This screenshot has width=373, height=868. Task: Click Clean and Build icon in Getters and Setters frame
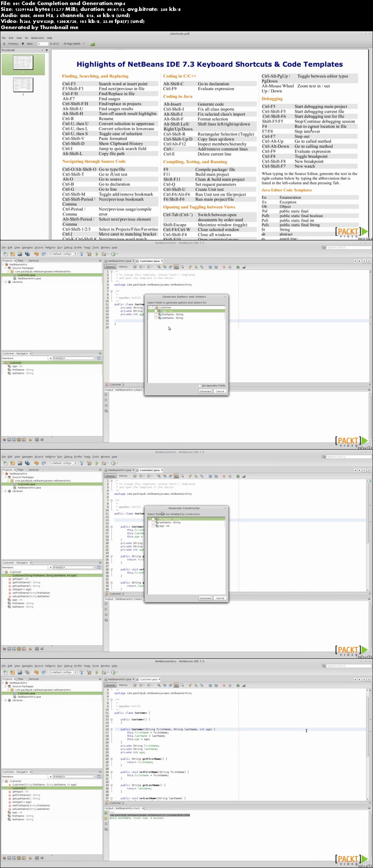click(x=89, y=254)
